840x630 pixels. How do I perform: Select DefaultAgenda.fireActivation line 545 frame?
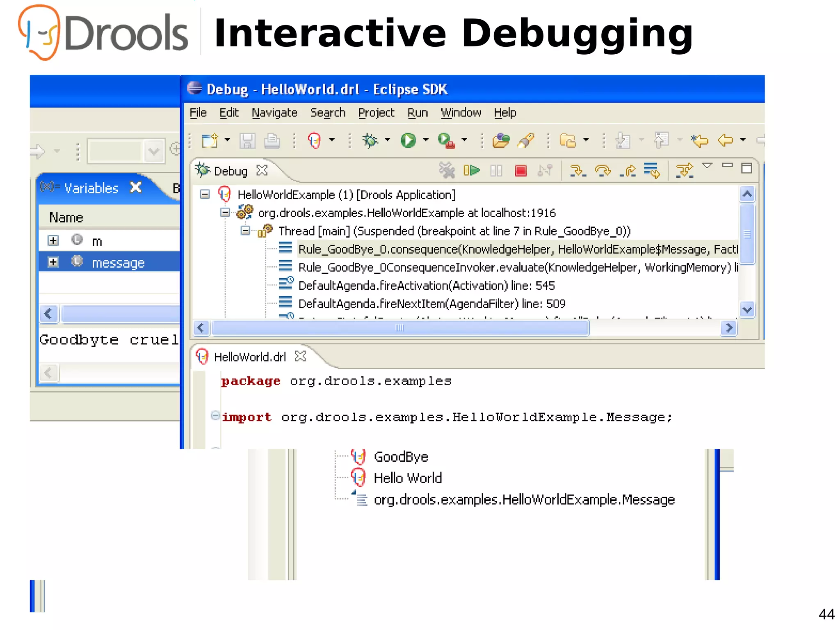coord(416,285)
